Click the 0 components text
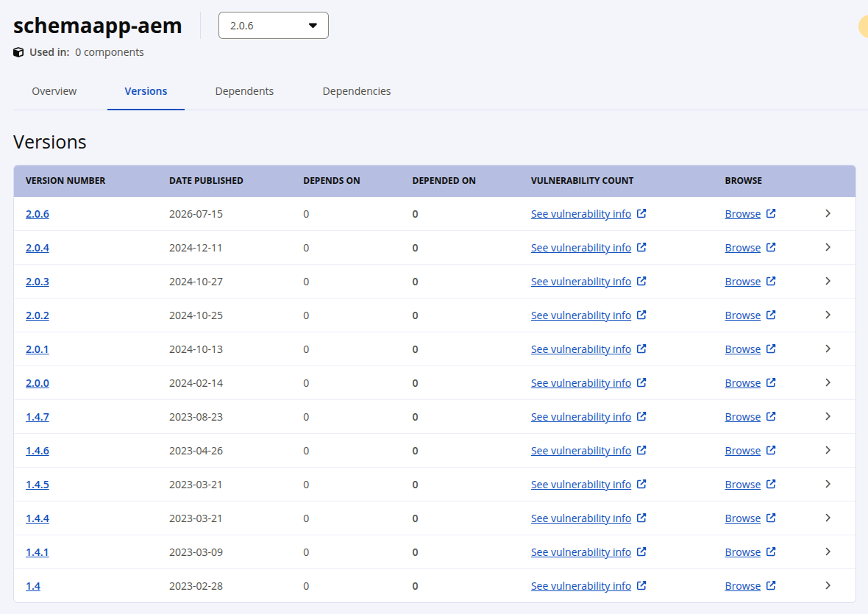 [x=110, y=52]
